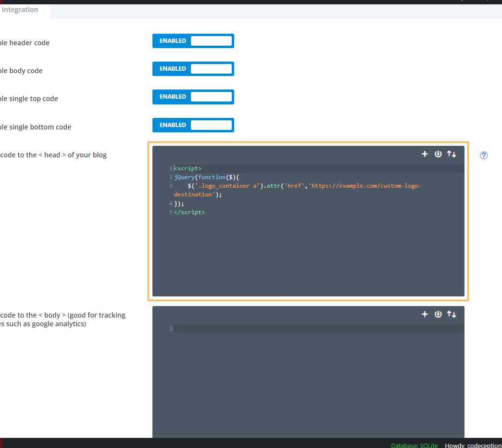Click the up-down arrows icon in body code editor
Image resolution: width=502 pixels, height=448 pixels.
[452, 314]
